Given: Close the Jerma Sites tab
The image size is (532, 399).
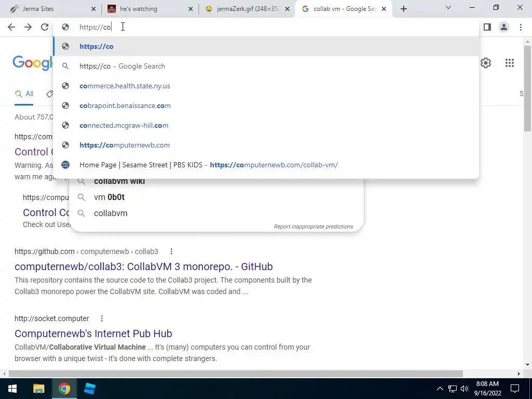Looking at the screenshot, I should tap(94, 9).
